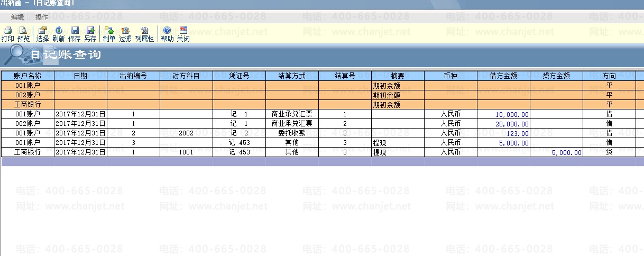Click 5,000.00 in the 贷方金额 column
Image resolution: width=644 pixels, height=256 pixels.
(x=556, y=152)
